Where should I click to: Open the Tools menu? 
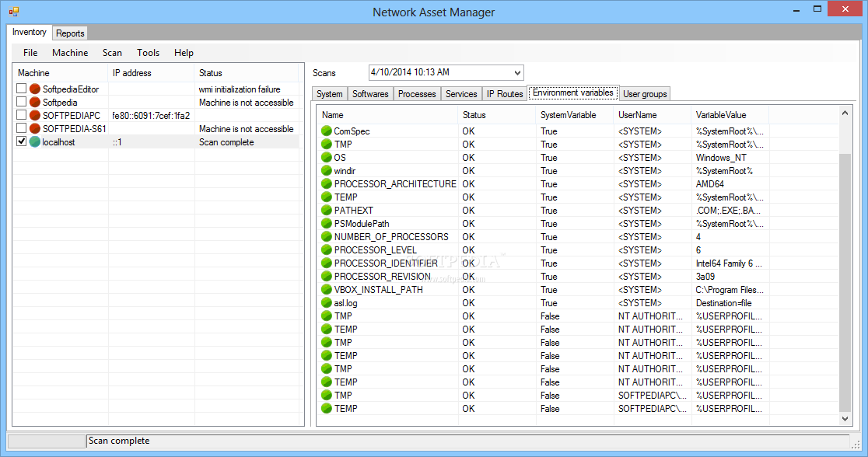tap(149, 53)
